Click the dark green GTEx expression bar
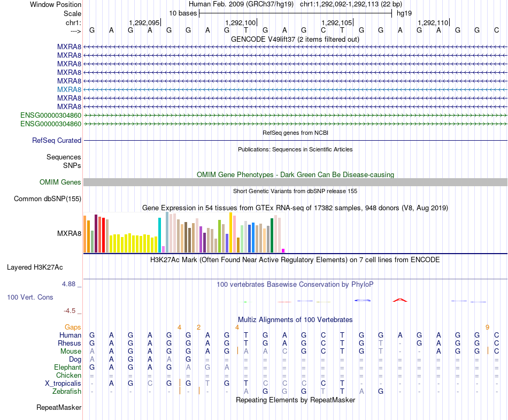 pos(272,235)
